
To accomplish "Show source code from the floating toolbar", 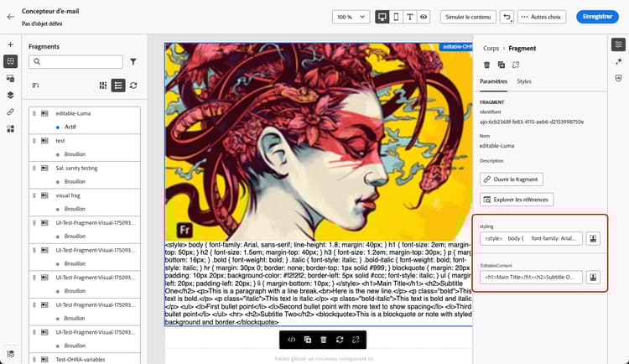I will tap(292, 340).
